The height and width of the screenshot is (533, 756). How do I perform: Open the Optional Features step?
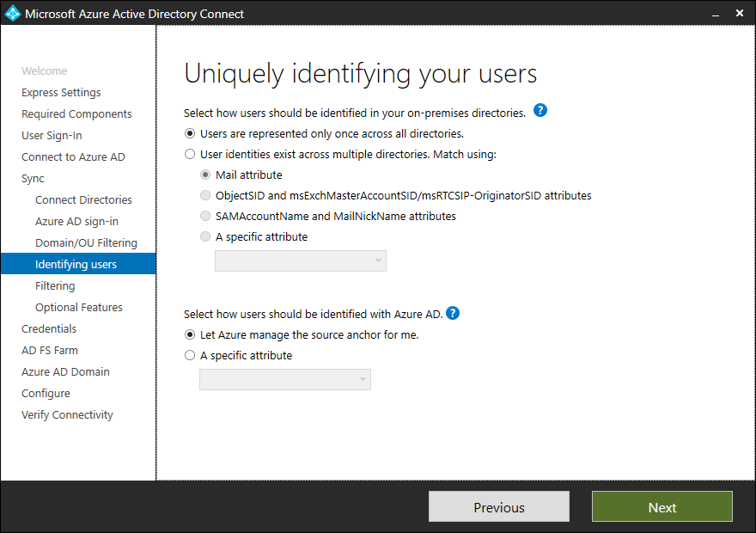pos(78,308)
